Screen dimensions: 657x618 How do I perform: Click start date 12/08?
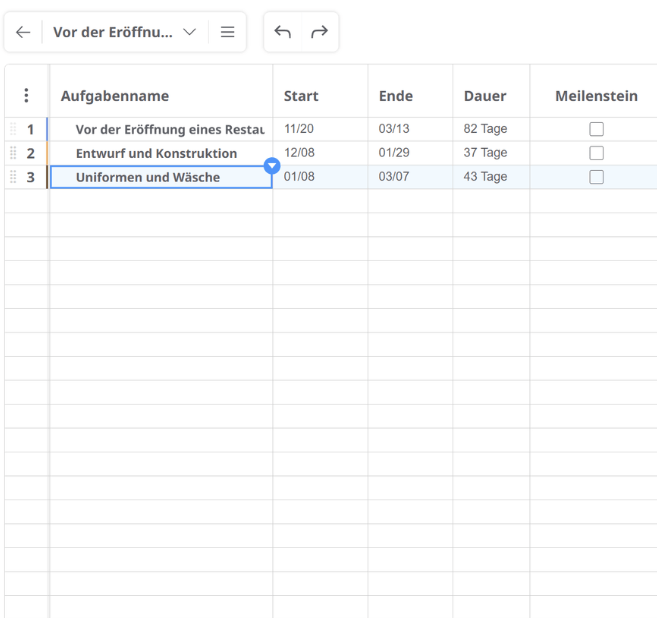(299, 153)
